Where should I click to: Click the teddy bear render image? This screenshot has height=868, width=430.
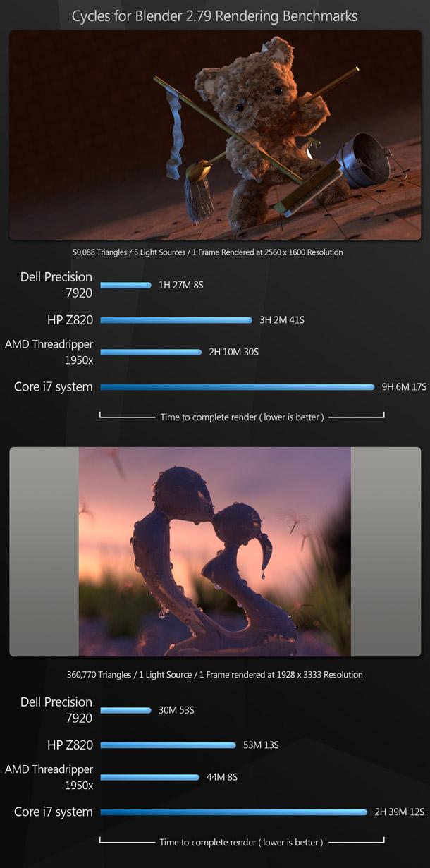click(x=215, y=135)
